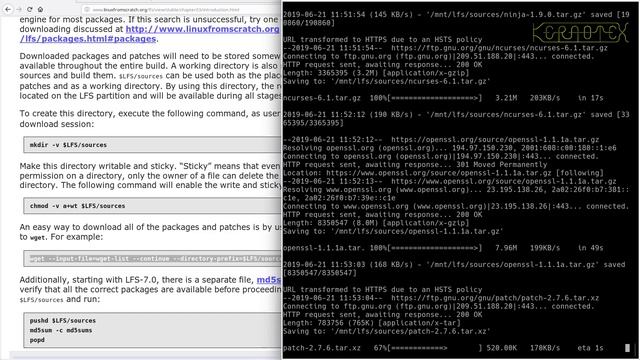Click terminal line 'Length: 3365395 (3.2M)'
This screenshot has height=360, width=640.
tap(376, 73)
